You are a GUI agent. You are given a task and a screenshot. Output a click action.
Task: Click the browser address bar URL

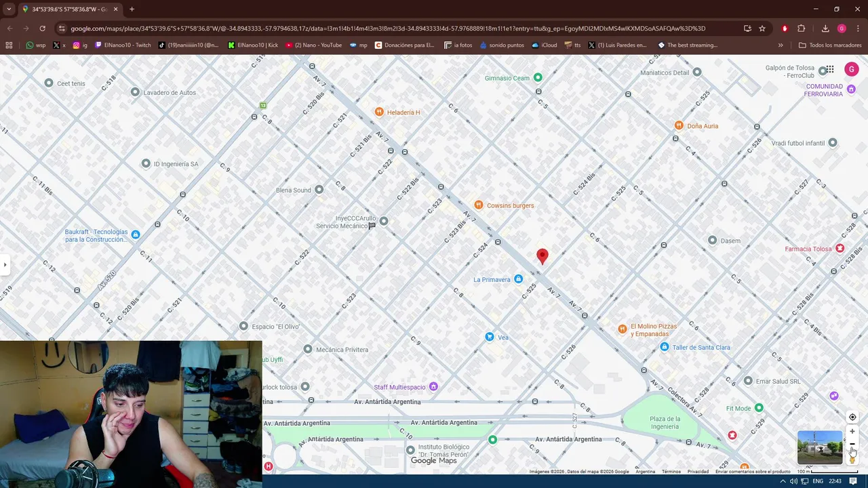388,28
